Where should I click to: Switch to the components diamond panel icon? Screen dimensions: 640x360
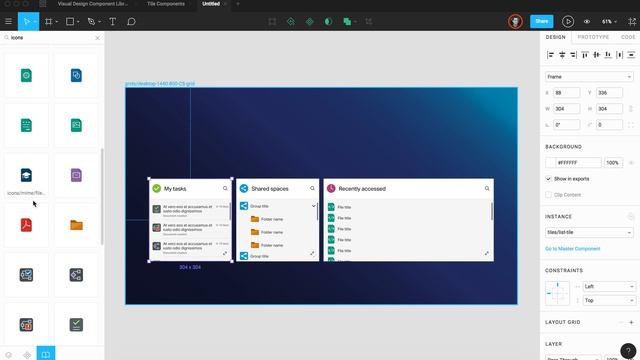[27, 355]
